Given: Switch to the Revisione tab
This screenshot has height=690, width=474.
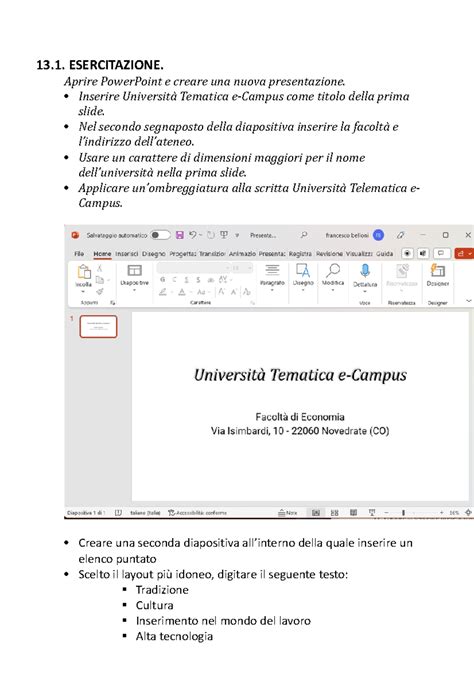Looking at the screenshot, I should (x=329, y=254).
